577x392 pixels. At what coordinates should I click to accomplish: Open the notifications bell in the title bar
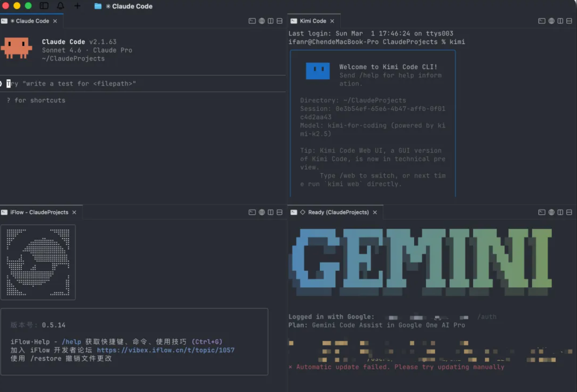(x=60, y=6)
